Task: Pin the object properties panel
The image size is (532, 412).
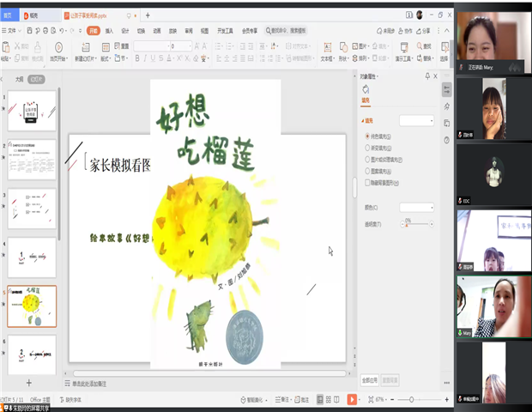Action: point(426,76)
